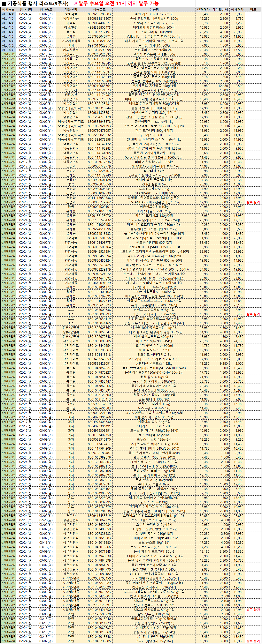262x644 pixels.
Task: Select cell 신세계푸드 통단팥죽 450g*4입
Action: (154, 86)
